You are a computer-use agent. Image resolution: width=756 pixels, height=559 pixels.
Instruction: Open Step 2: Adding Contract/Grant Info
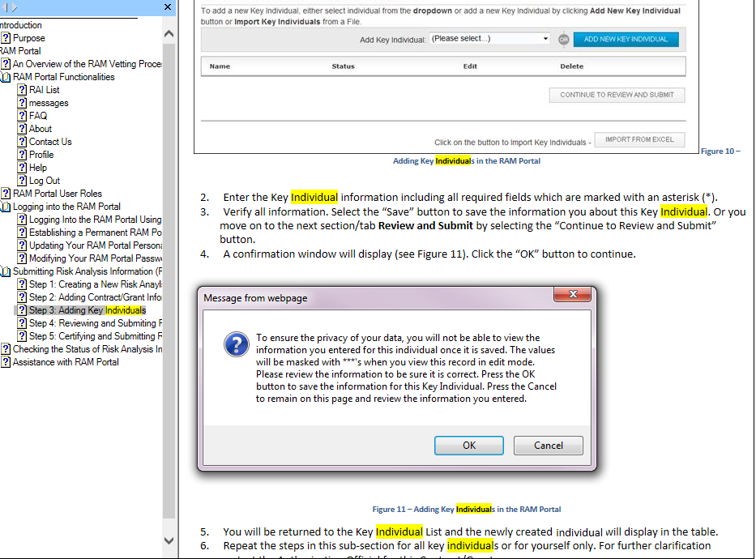point(95,298)
